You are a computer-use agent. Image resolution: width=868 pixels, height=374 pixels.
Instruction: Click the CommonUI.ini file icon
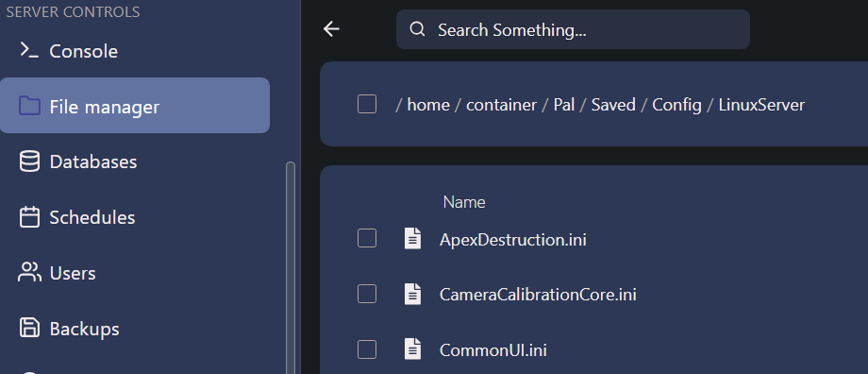coord(412,349)
